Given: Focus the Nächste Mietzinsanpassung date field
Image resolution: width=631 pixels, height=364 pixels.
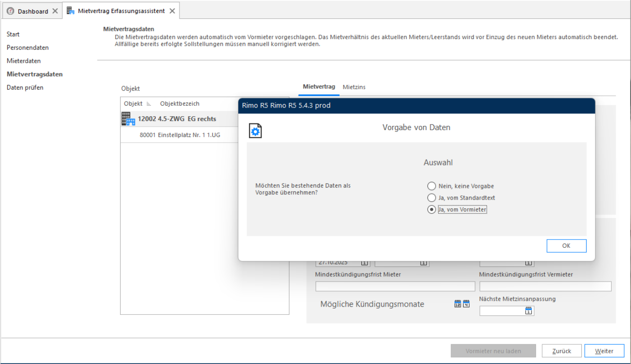Looking at the screenshot, I should (x=502, y=311).
